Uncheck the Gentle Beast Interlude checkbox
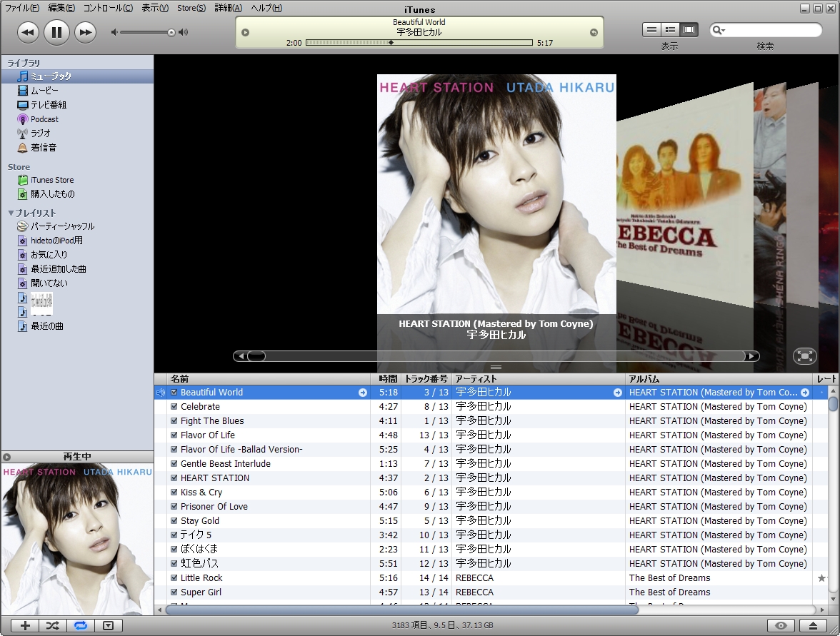Viewport: 840px width, 636px height. 174,464
